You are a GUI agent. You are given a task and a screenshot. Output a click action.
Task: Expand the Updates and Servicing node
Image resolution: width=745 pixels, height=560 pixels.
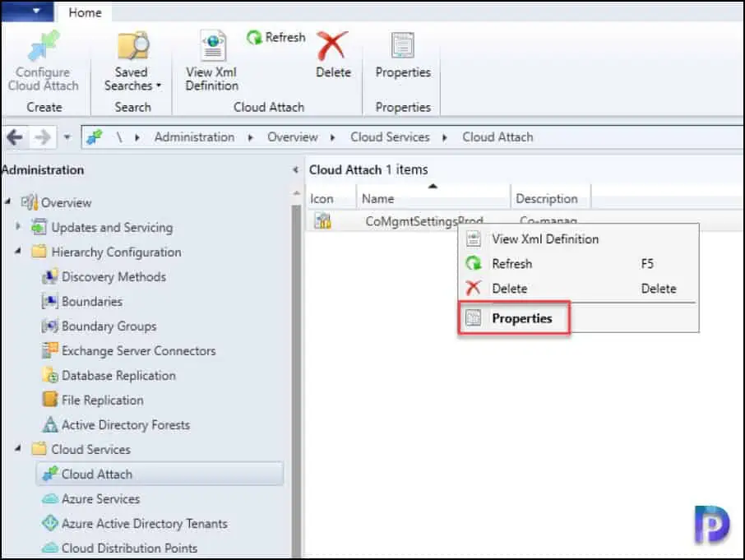pyautogui.click(x=18, y=226)
